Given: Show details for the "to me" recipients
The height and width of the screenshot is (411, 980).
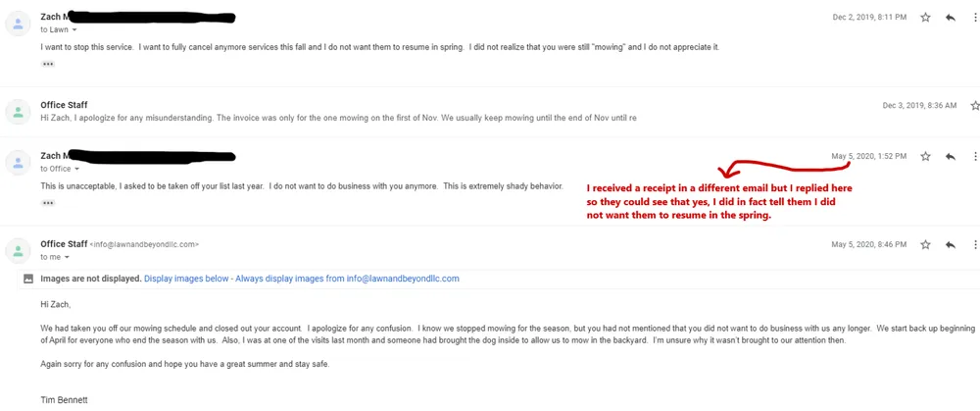Looking at the screenshot, I should pyautogui.click(x=67, y=257).
